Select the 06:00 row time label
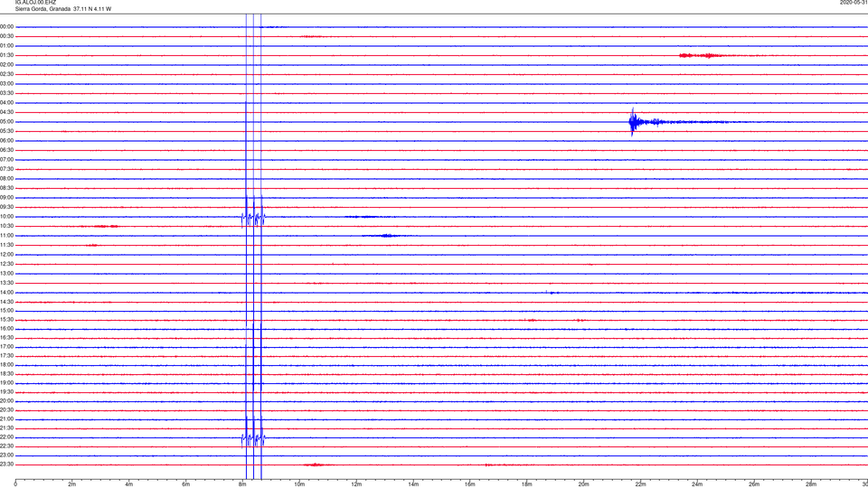 [6, 141]
